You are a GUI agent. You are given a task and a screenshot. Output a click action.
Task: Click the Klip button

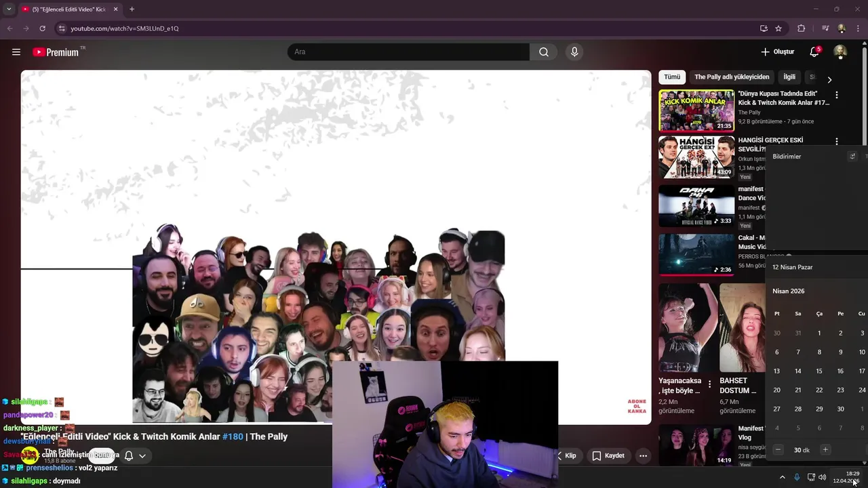point(567,455)
